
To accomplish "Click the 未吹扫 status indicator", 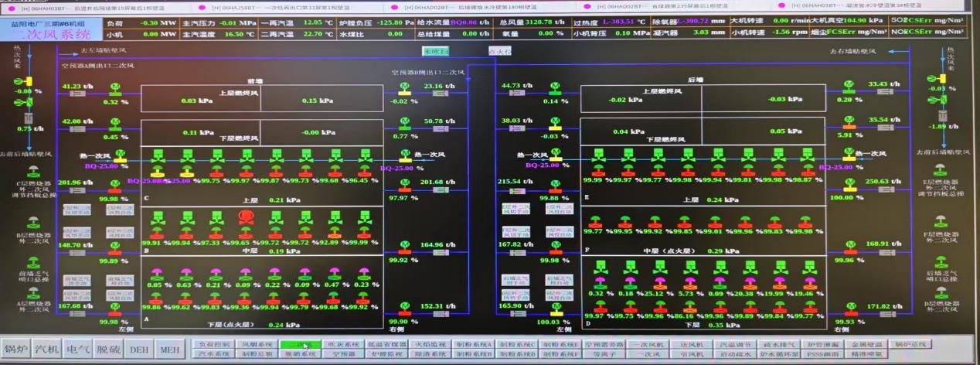I will [435, 50].
